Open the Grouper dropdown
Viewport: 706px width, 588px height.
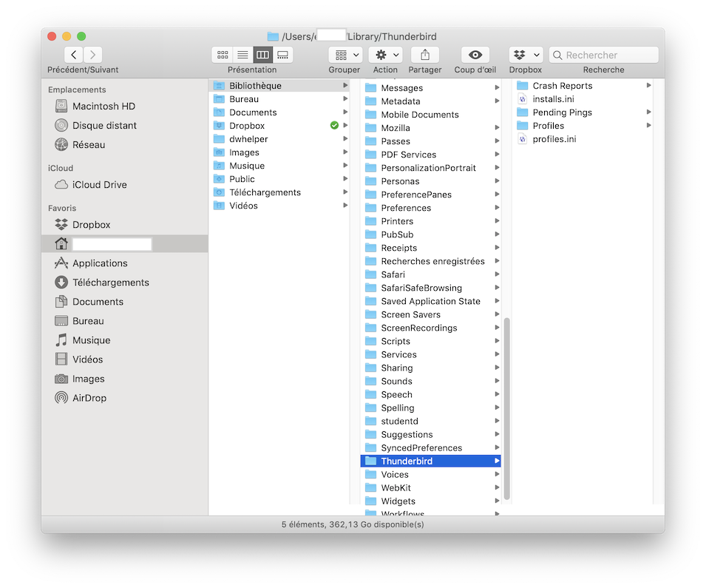pos(345,55)
